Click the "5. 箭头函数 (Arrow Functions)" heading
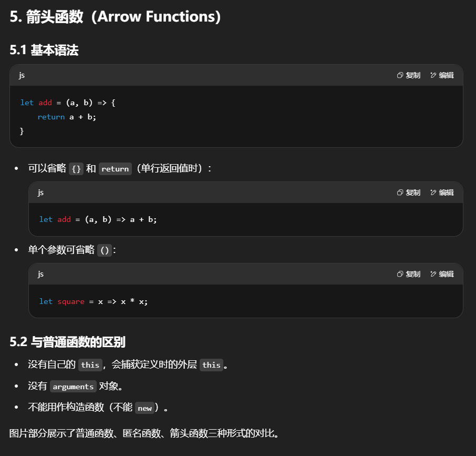 coord(115,16)
